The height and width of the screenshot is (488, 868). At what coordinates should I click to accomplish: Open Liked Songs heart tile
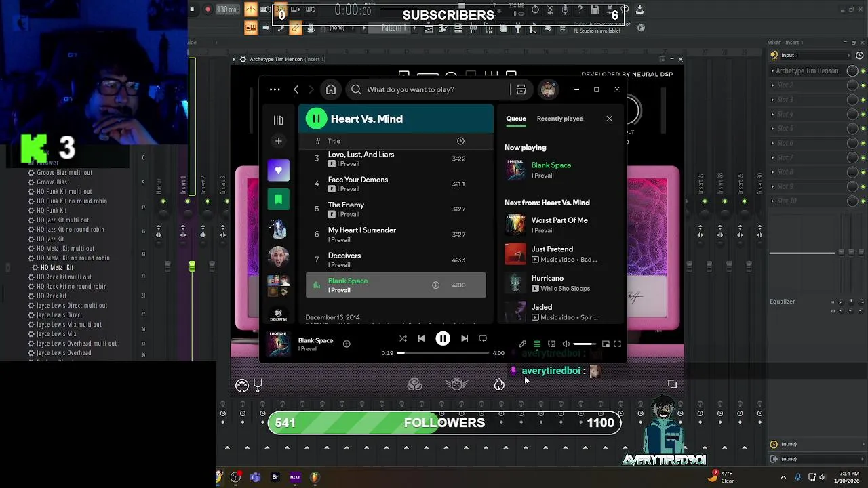(278, 170)
